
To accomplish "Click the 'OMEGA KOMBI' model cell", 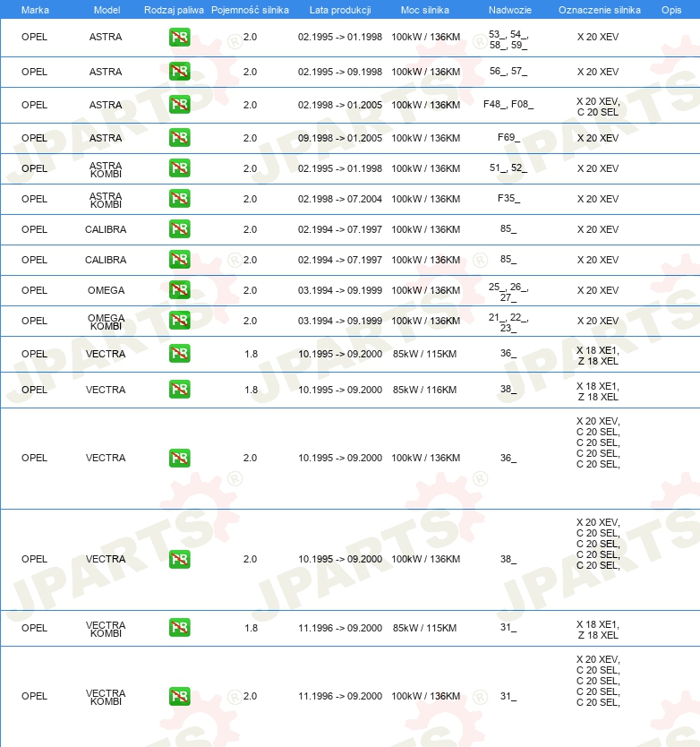I will point(107,322).
